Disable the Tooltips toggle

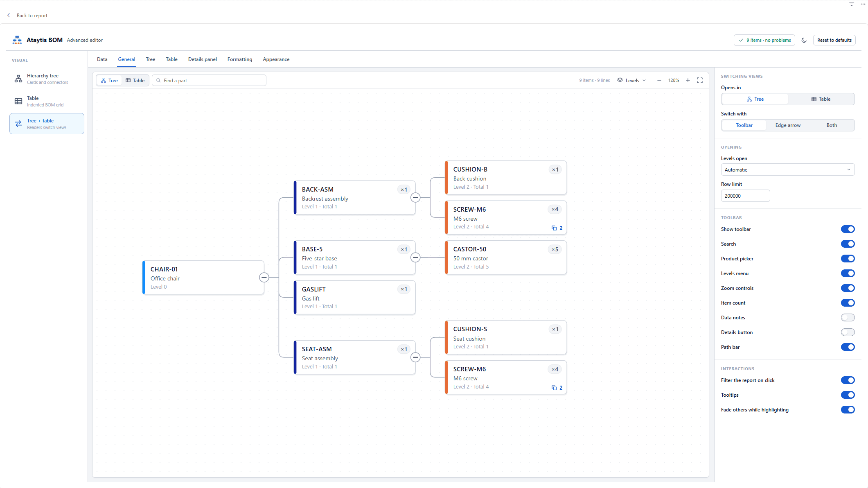[x=848, y=395]
